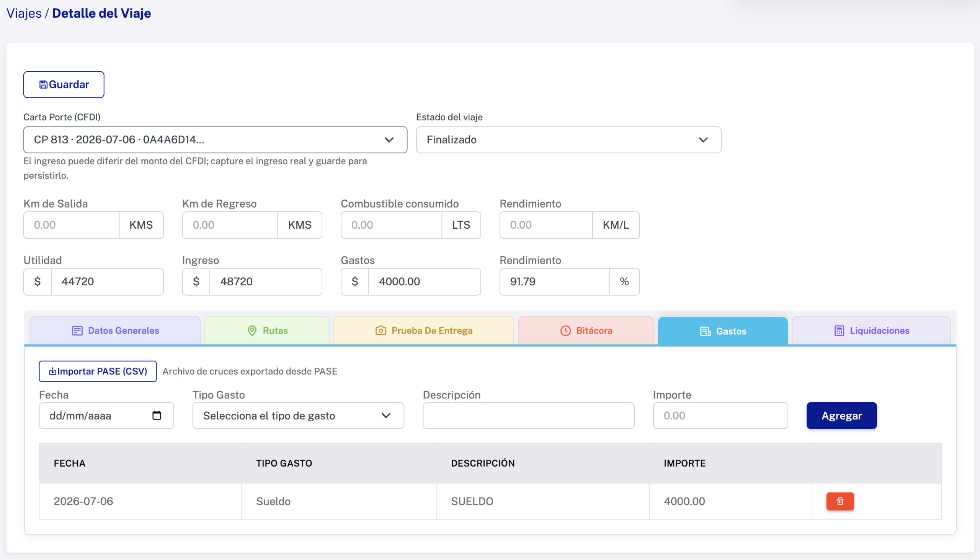Open the calendar picker icon in Fecha
The image size is (980, 560).
click(157, 415)
